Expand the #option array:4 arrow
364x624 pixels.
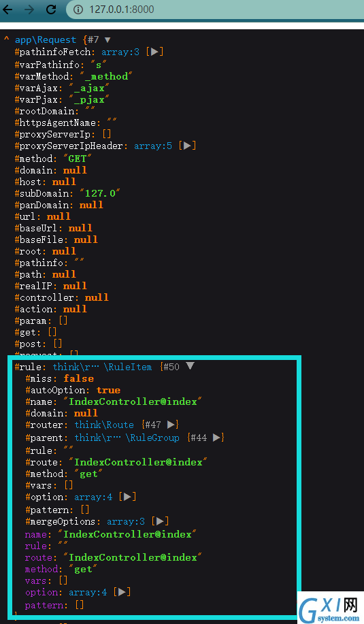[127, 497]
